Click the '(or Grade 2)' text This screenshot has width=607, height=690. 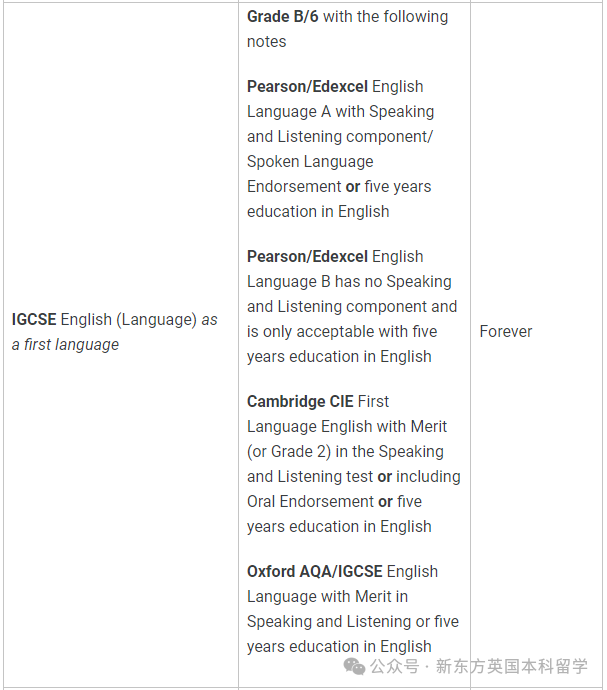click(x=289, y=451)
